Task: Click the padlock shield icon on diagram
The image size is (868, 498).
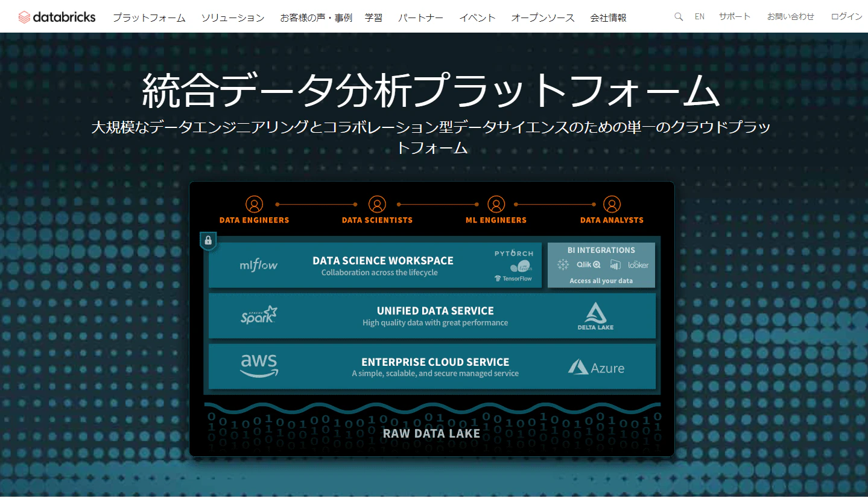Action: tap(208, 241)
